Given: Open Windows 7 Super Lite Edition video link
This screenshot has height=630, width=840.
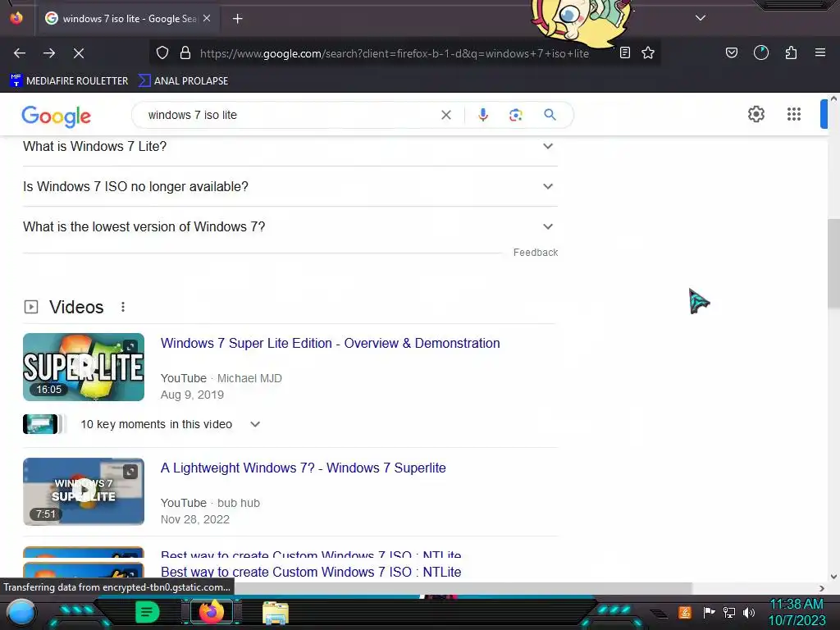Looking at the screenshot, I should pos(330,344).
